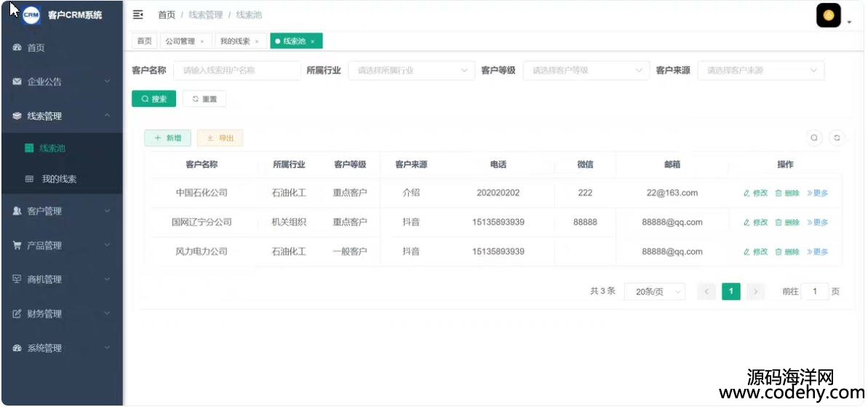Image resolution: width=868 pixels, height=407 pixels.
Task: Switch to the 首页 tab
Action: point(144,41)
